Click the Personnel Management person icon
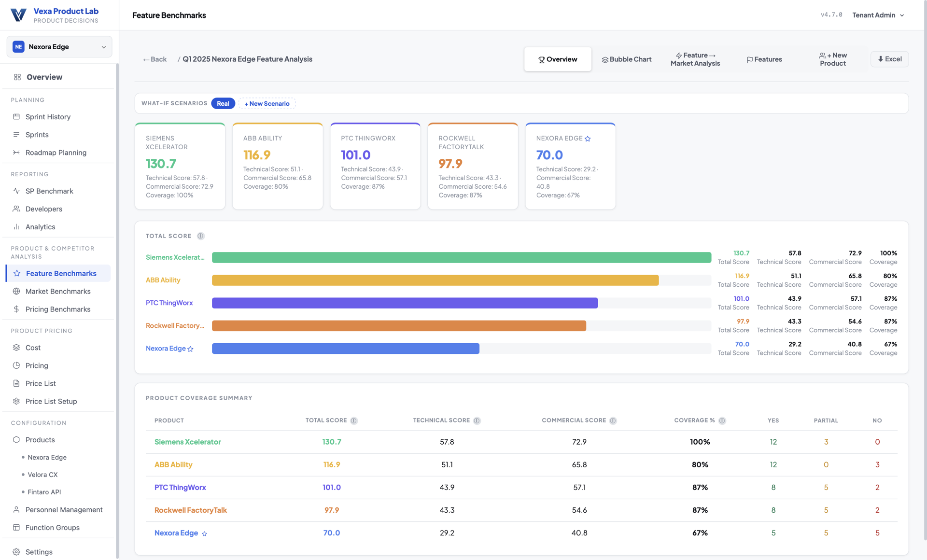The height and width of the screenshot is (560, 927). click(16, 510)
